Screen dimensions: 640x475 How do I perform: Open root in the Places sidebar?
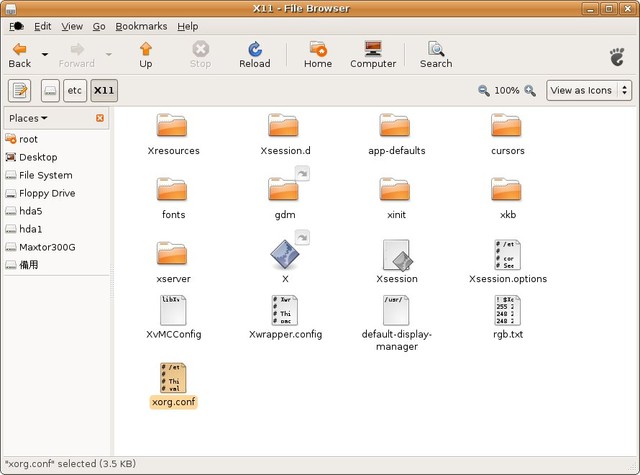tap(56, 139)
